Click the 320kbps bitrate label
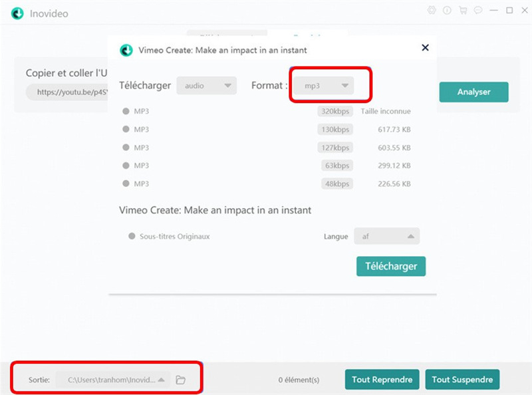532x395 pixels. [335, 111]
